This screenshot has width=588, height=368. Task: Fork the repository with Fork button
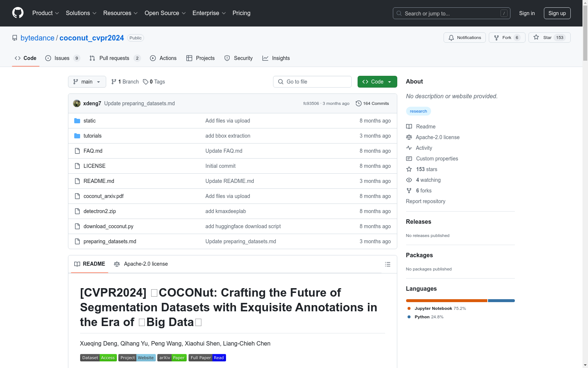[507, 38]
